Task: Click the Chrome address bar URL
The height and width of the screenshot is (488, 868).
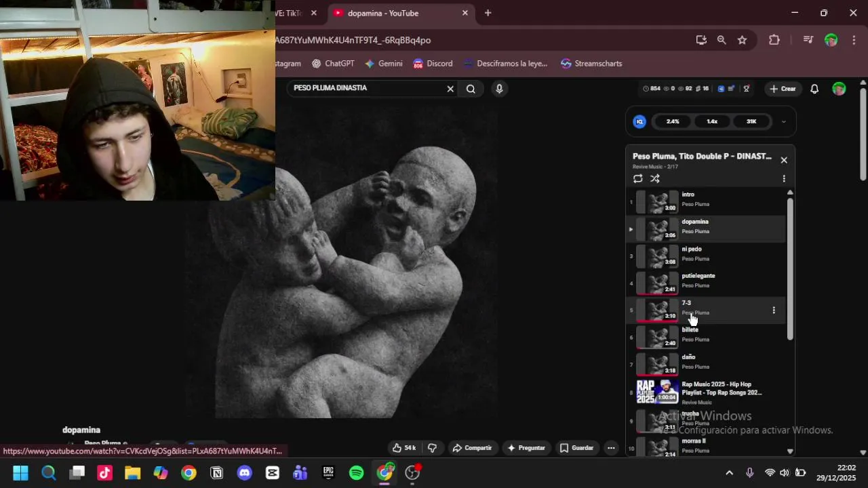Action: click(x=353, y=40)
